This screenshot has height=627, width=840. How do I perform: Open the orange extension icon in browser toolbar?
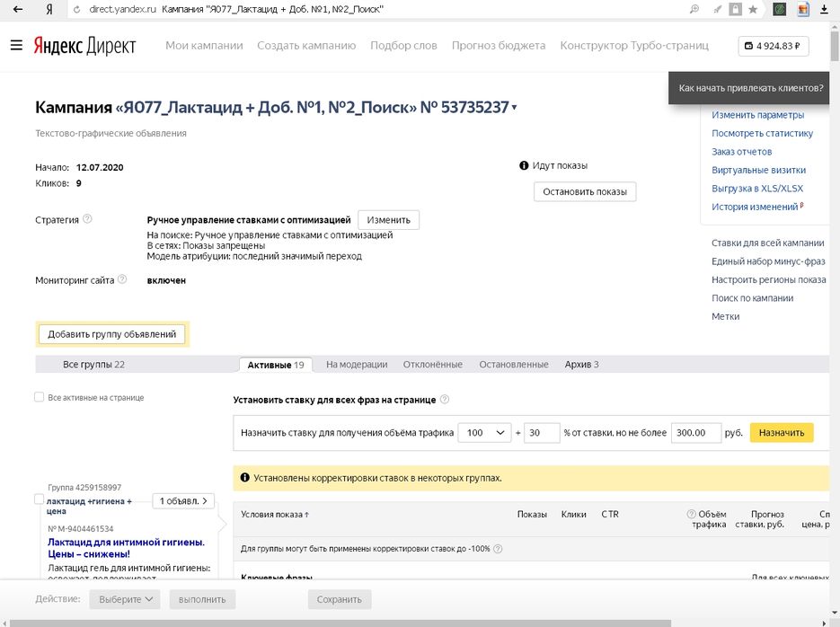click(803, 9)
